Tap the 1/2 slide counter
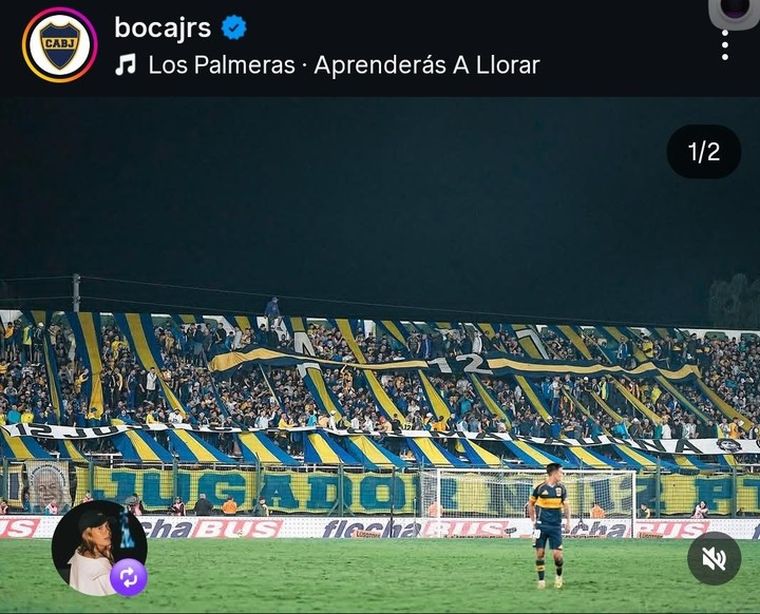 click(x=704, y=152)
